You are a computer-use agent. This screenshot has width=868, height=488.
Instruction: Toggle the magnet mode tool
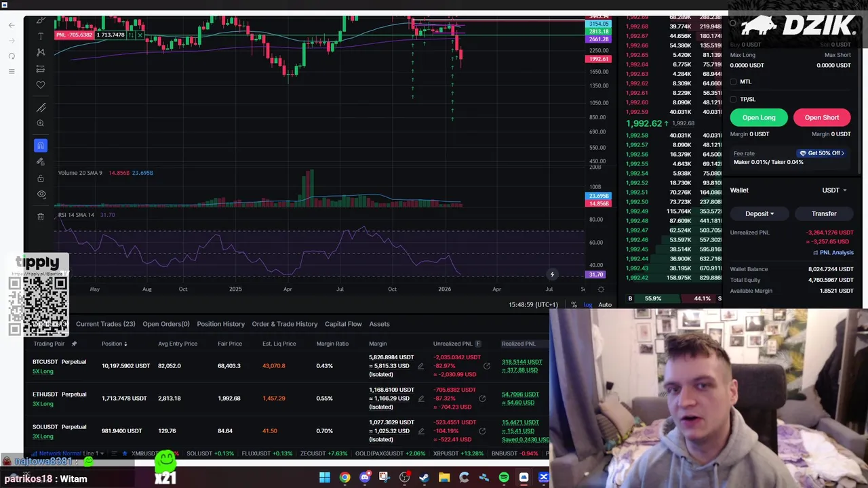point(41,145)
